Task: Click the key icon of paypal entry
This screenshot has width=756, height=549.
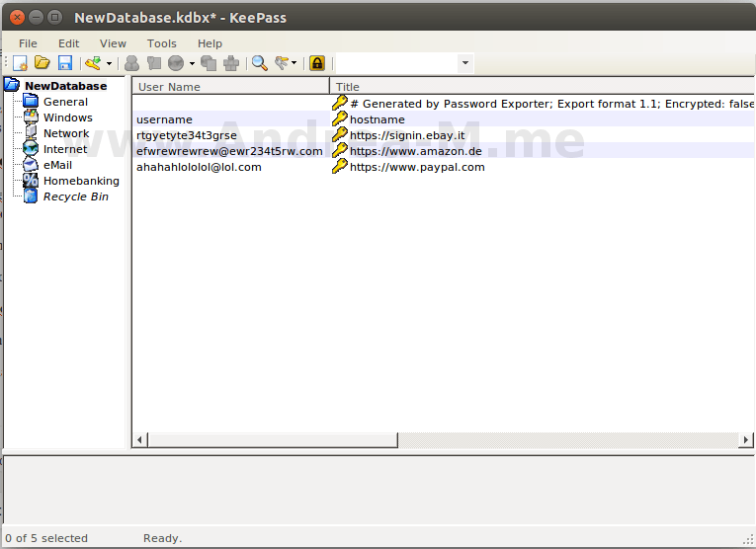Action: [x=340, y=166]
